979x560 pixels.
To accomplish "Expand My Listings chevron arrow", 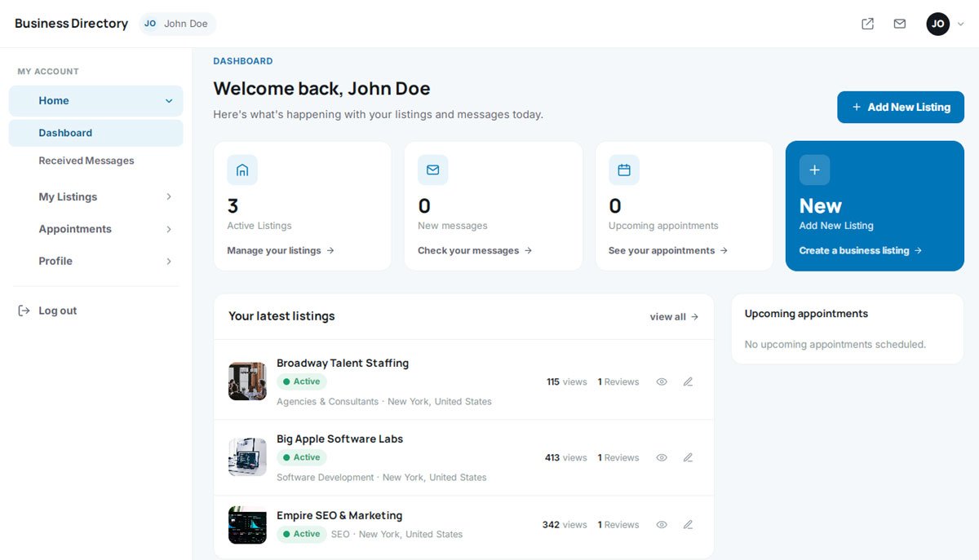I will coord(169,196).
